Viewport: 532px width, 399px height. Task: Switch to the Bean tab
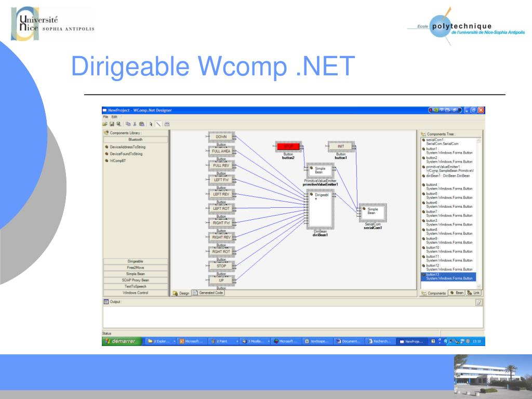coord(457,293)
